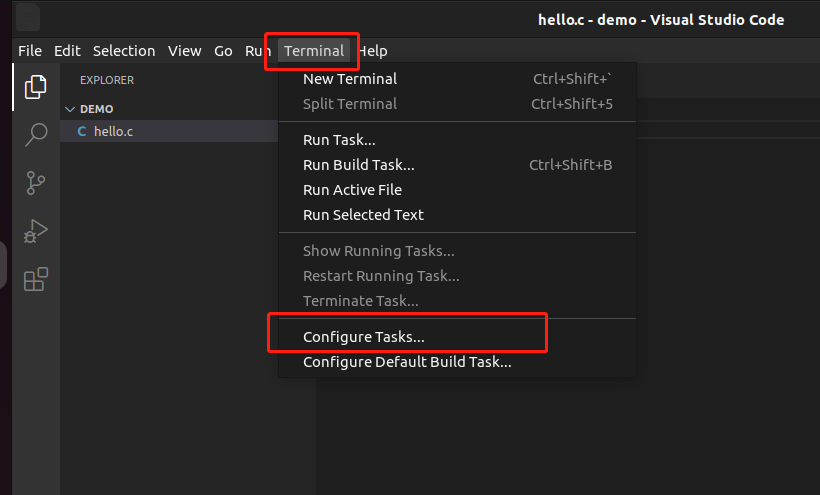820x495 pixels.
Task: Open the Go menu
Action: [223, 51]
